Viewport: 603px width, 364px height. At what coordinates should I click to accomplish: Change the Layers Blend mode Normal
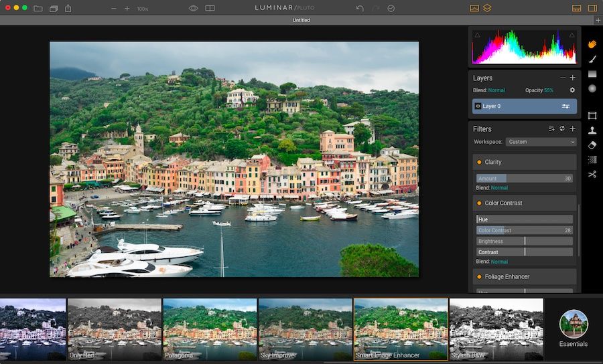(x=496, y=90)
